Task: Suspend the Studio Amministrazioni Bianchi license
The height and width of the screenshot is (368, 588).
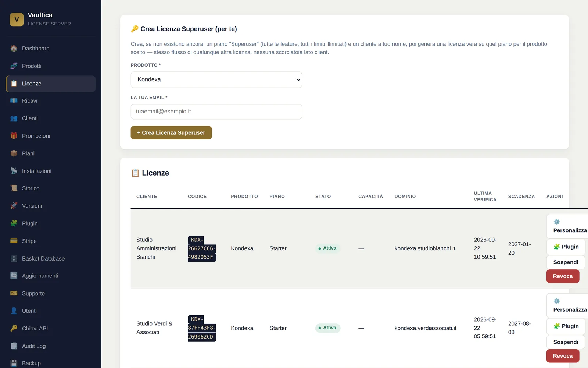Action: [566, 262]
